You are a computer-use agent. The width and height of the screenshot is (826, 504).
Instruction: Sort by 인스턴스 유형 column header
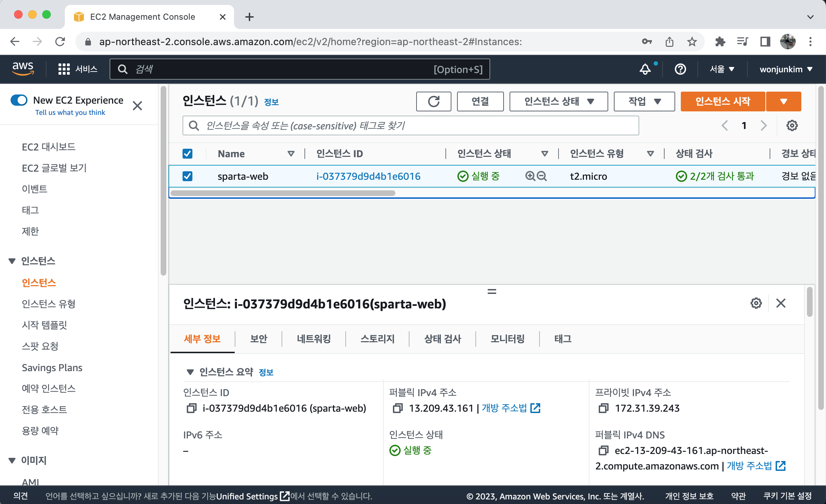click(x=650, y=154)
